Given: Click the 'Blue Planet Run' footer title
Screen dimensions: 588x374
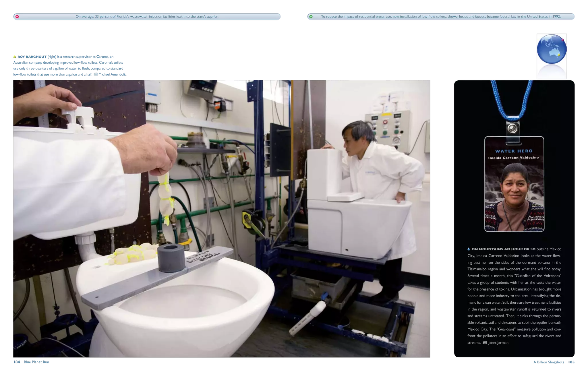Looking at the screenshot, I should tap(36, 362).
